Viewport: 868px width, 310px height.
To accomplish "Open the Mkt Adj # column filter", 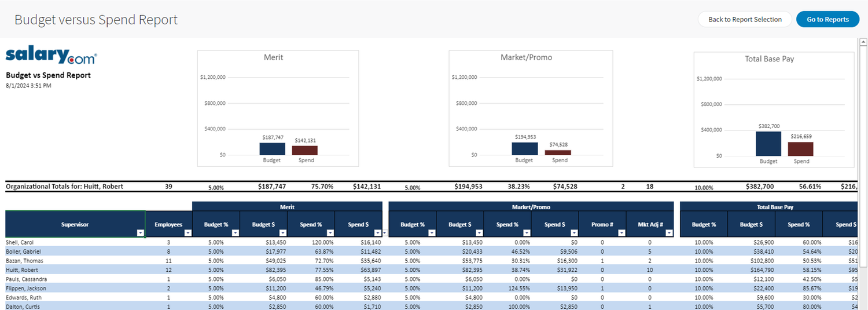I will pos(669,233).
